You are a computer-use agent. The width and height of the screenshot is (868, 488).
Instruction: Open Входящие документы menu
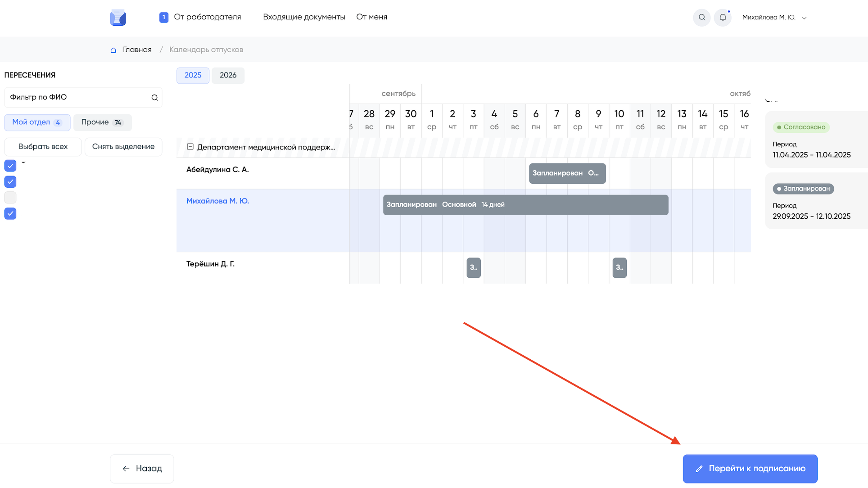pos(304,17)
